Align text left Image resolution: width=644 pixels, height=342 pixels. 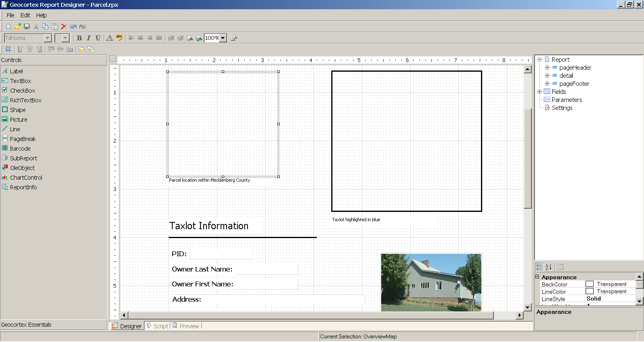click(131, 38)
